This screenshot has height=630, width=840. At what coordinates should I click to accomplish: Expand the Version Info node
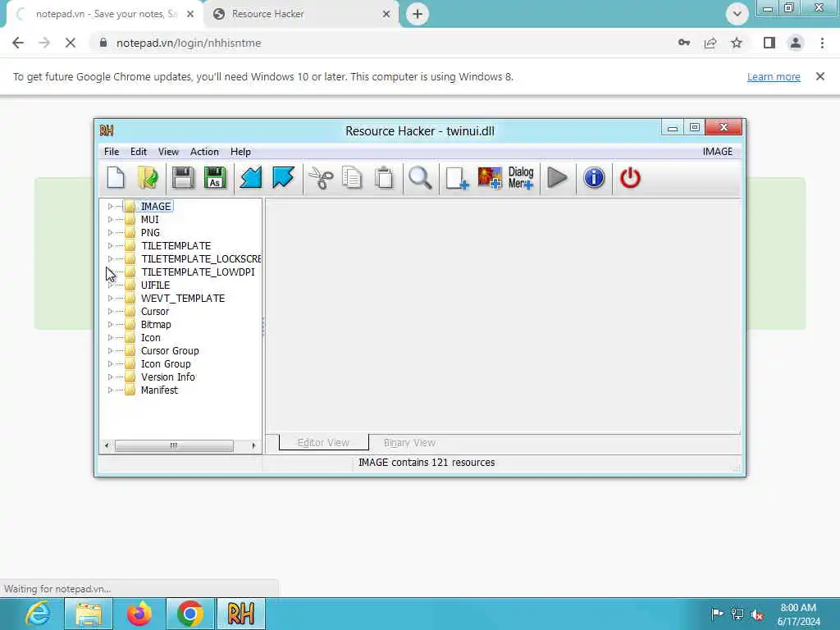tap(110, 377)
